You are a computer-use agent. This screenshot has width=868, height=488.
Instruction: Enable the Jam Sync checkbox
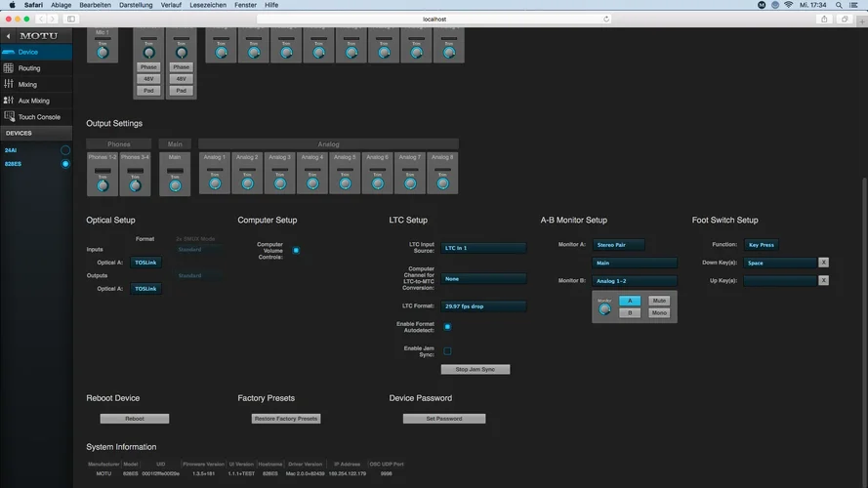click(447, 350)
